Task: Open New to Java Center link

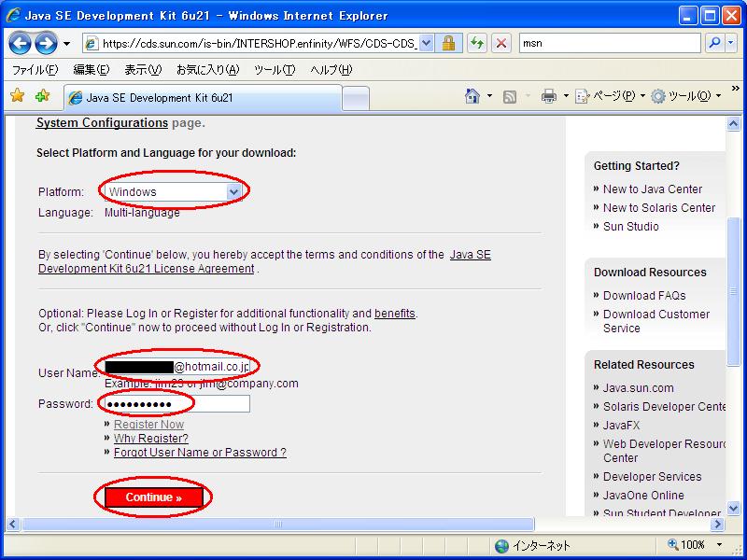Action: pyautogui.click(x=653, y=189)
